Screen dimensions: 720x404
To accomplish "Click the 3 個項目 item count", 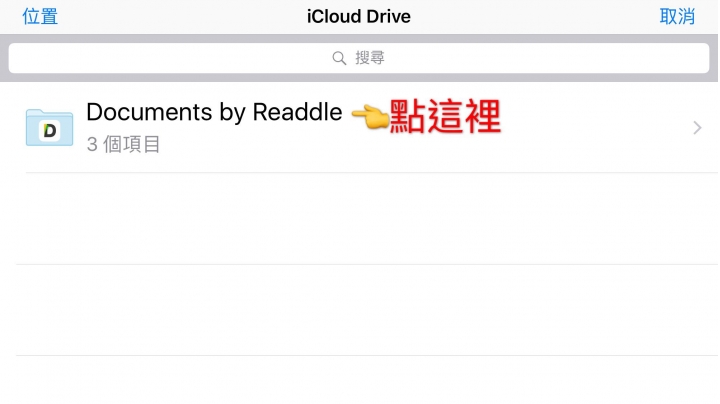I will 123,144.
